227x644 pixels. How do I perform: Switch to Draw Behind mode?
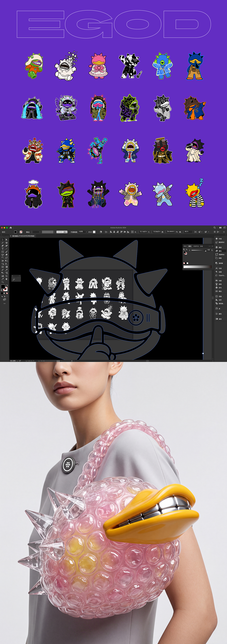coord(4,296)
